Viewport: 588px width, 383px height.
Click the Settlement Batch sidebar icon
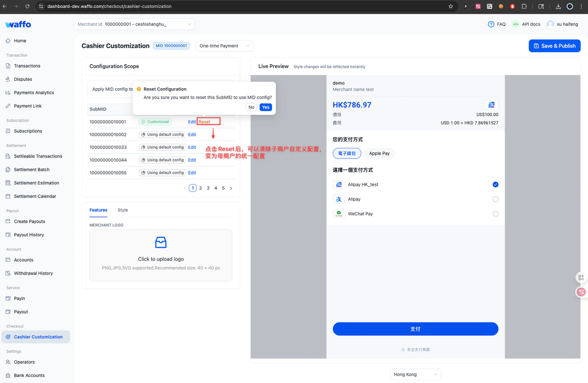8,169
